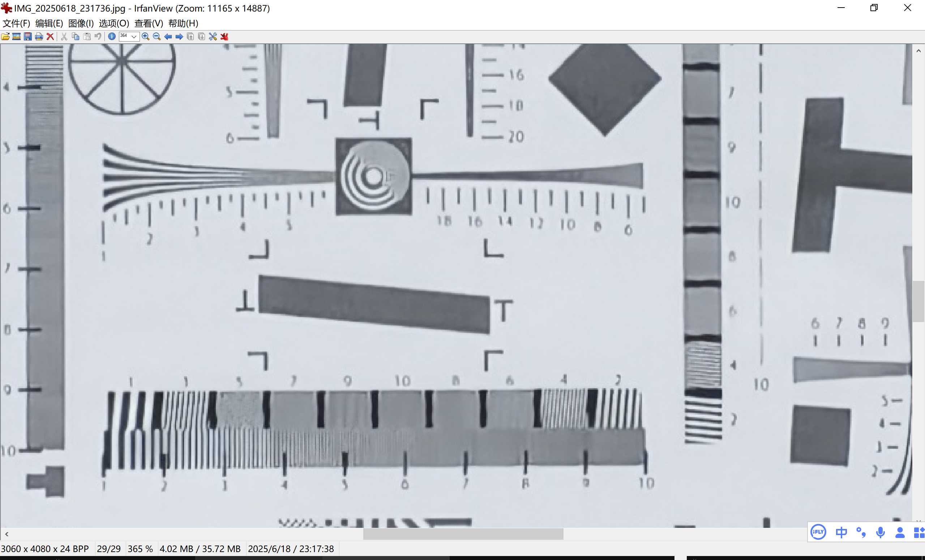Go to previous image with left arrow
This screenshot has height=560, width=925.
[x=168, y=36]
